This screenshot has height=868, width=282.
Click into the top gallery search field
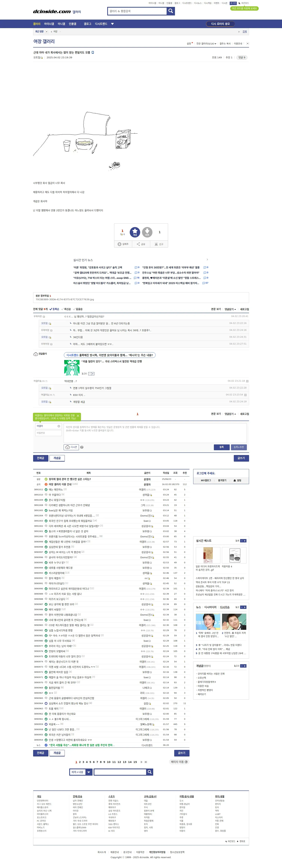click(x=137, y=11)
